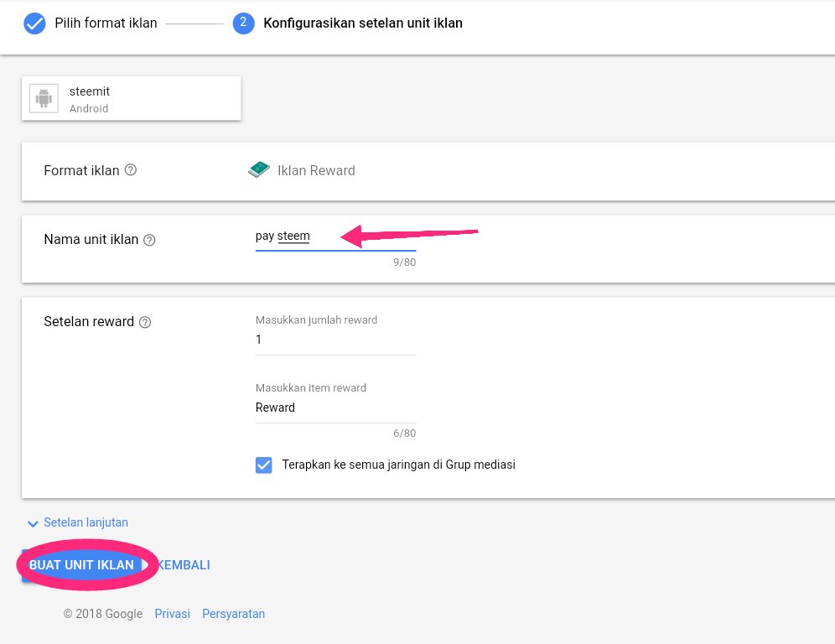Screen dimensions: 835x644
Task: Expand Setelan lanjutan chevron arrow
Action: [33, 523]
